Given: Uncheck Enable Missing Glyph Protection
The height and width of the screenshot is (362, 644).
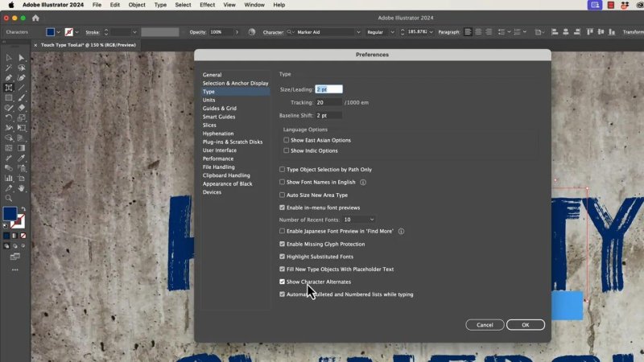Looking at the screenshot, I should tap(283, 244).
